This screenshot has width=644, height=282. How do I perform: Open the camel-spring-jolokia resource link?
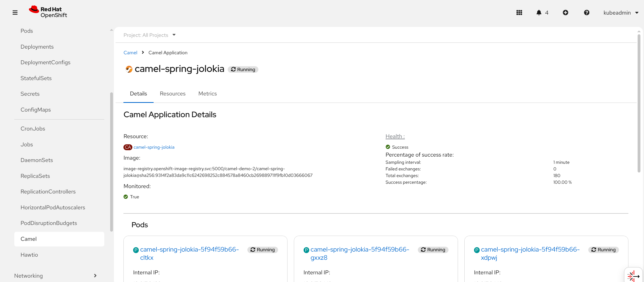[x=154, y=147]
